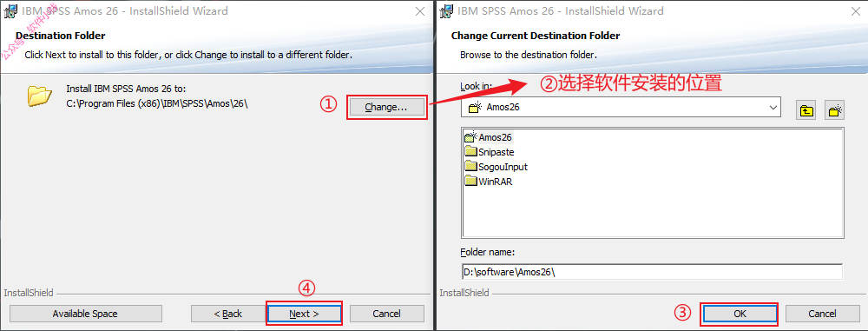Select the WinRAR folder
The height and width of the screenshot is (331, 868).
tap(489, 182)
